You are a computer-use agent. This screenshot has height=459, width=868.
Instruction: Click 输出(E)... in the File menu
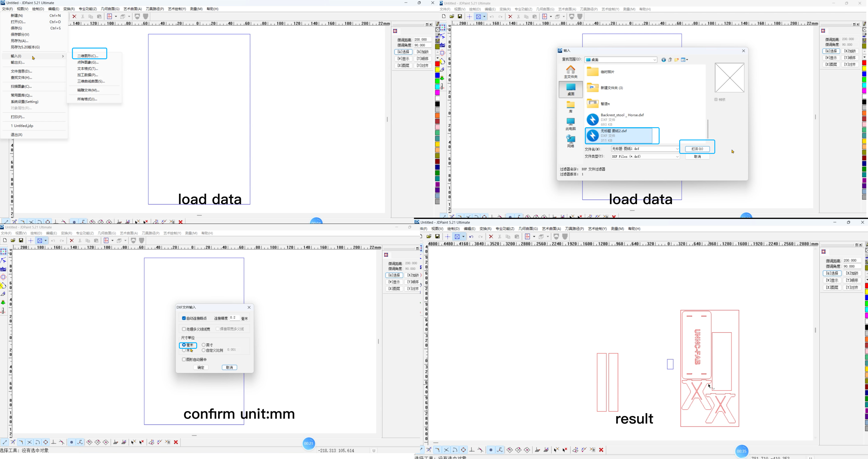tap(18, 62)
